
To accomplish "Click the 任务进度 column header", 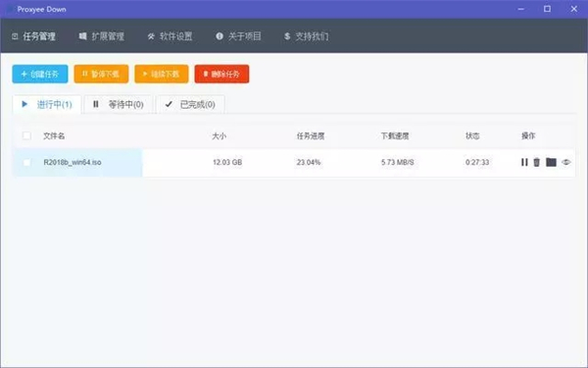I will coord(311,136).
